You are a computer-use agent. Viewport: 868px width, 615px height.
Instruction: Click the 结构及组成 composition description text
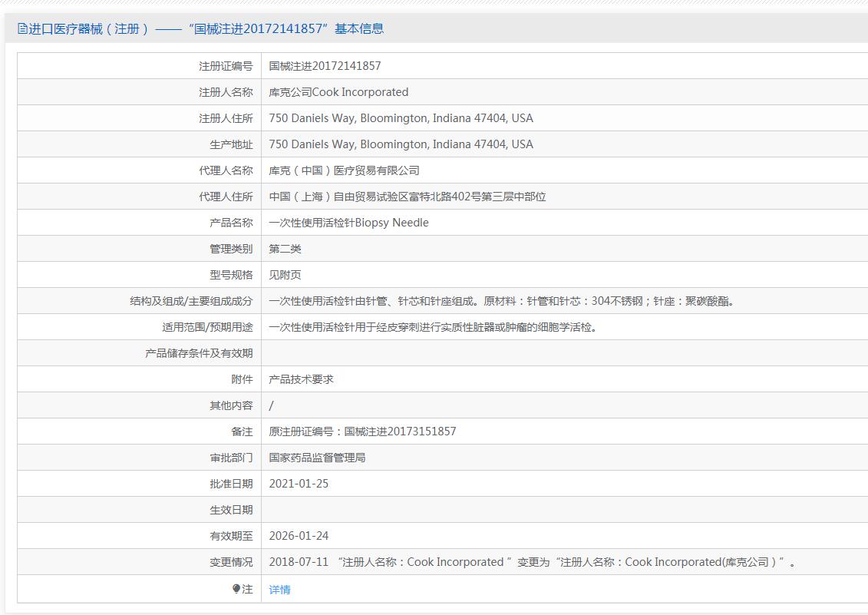pos(503,301)
